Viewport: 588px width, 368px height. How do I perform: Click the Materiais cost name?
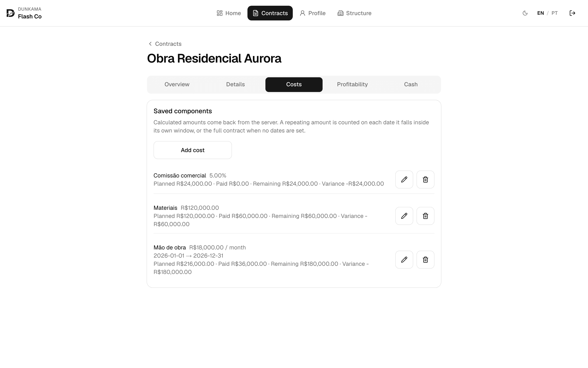(165, 208)
